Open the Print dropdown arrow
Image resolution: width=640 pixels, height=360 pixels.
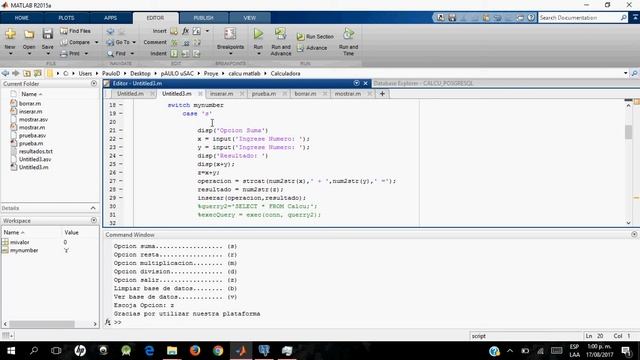[87, 53]
